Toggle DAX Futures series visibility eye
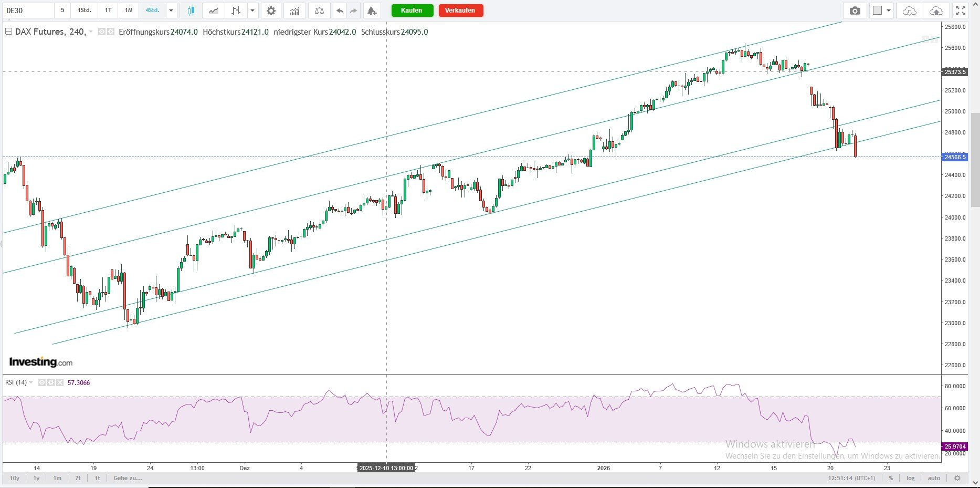 coord(102,32)
